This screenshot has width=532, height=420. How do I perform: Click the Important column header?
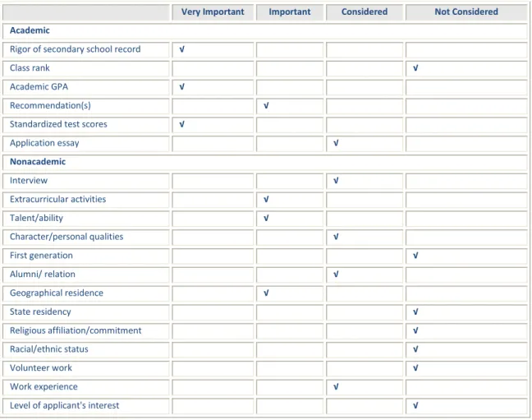pyautogui.click(x=290, y=12)
